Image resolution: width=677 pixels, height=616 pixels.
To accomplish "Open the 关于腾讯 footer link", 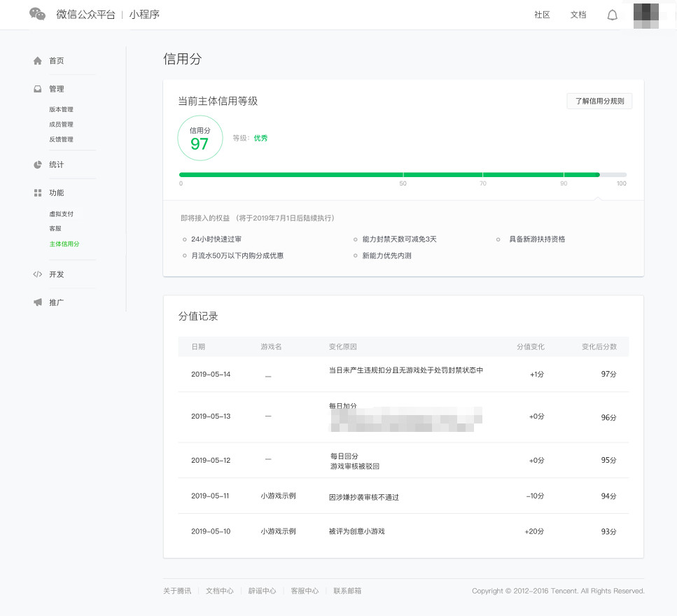I will (177, 591).
